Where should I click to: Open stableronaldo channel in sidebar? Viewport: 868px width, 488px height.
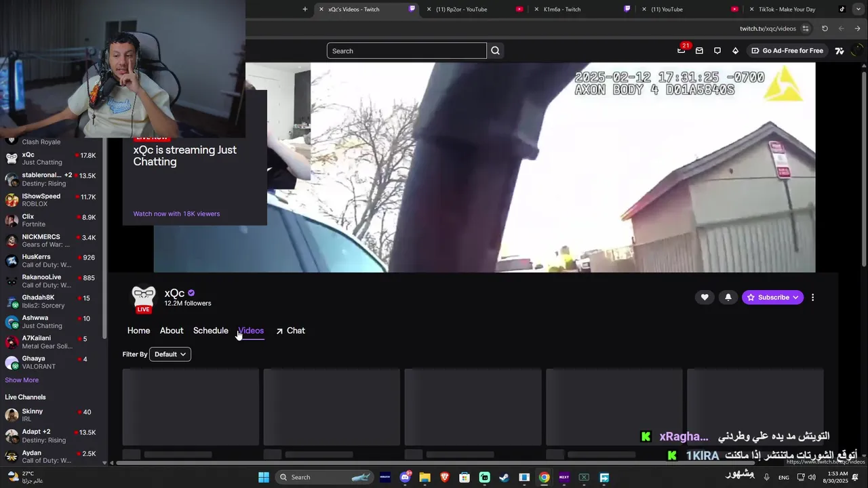(51, 179)
